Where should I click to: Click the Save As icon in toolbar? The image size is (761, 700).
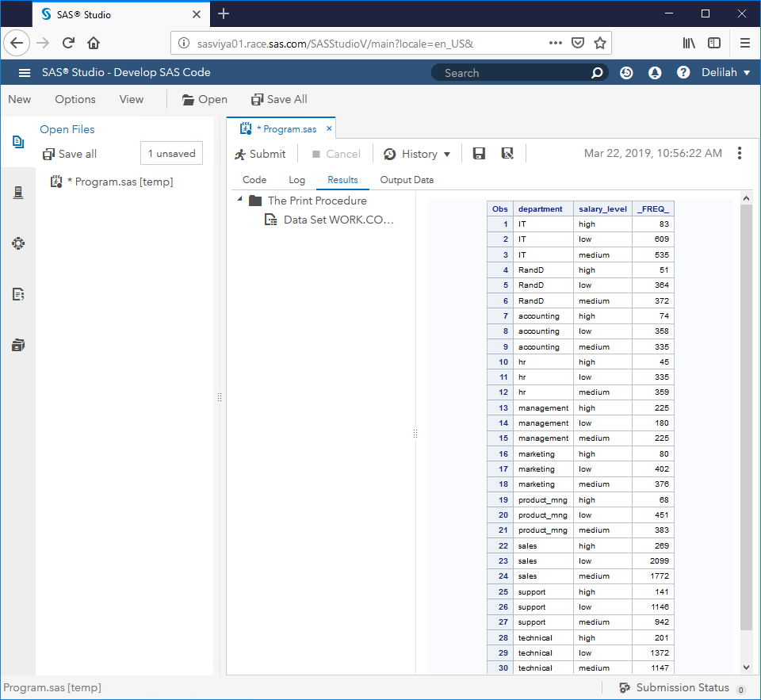(x=507, y=154)
